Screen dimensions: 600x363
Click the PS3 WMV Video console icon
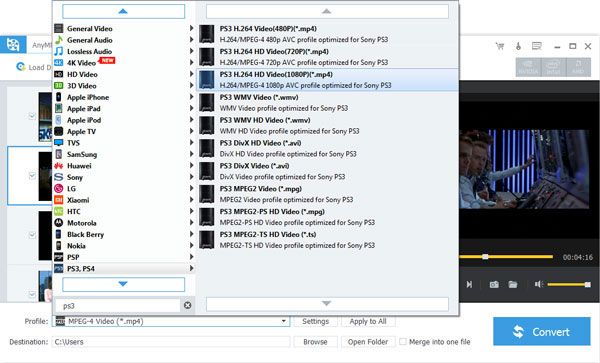pyautogui.click(x=207, y=103)
